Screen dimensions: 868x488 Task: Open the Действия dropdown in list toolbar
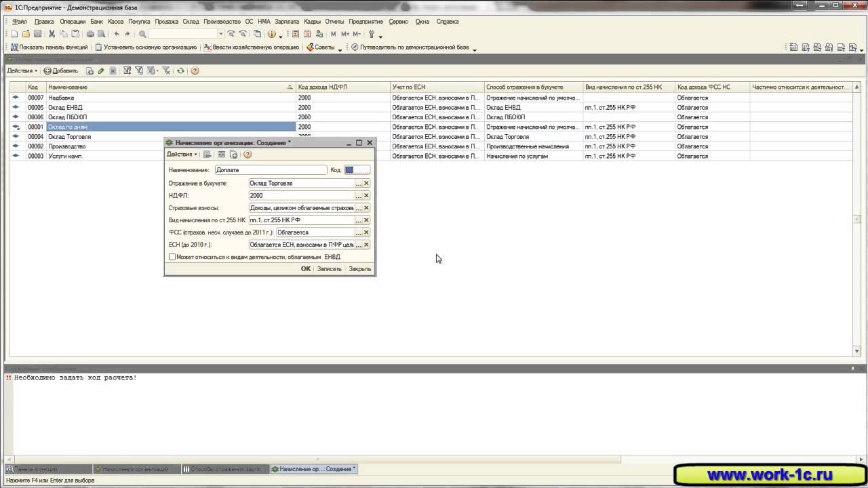click(x=22, y=70)
